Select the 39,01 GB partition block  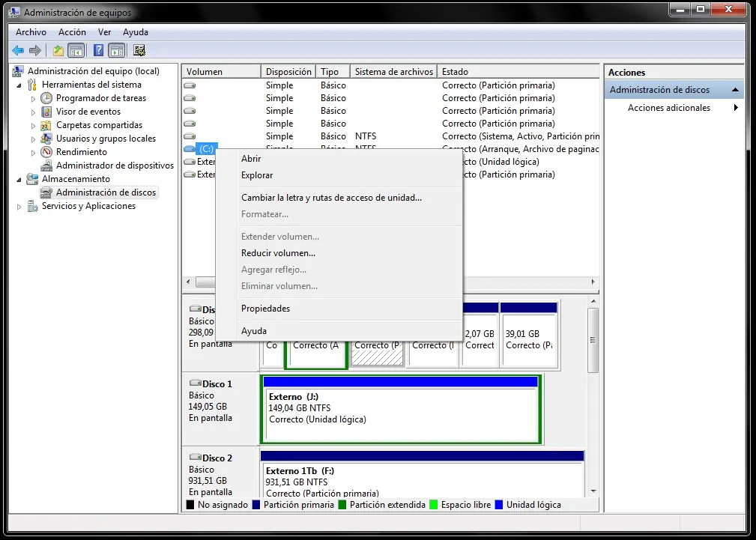pos(529,335)
